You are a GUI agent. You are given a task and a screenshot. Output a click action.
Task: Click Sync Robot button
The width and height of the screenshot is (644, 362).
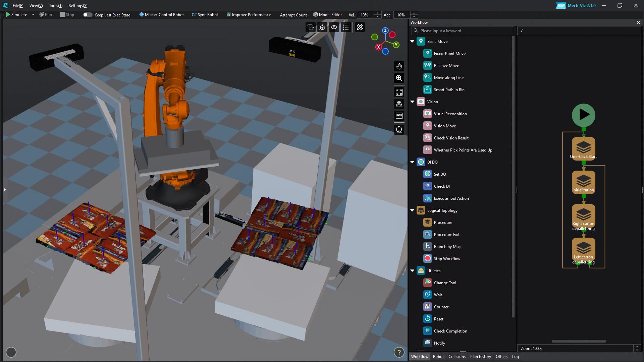(x=205, y=15)
